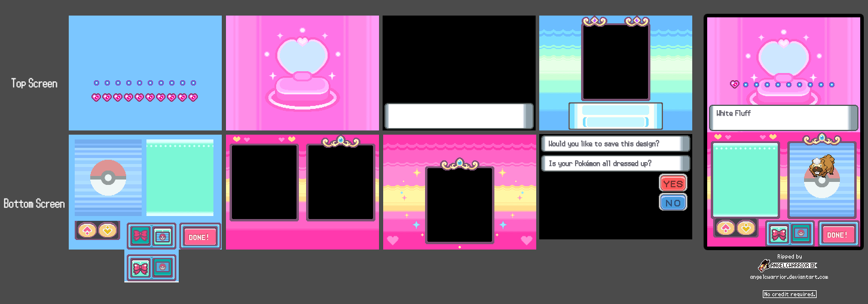
Task: Select the pink up-arrow button in blue panel
Action: pyautogui.click(x=87, y=230)
